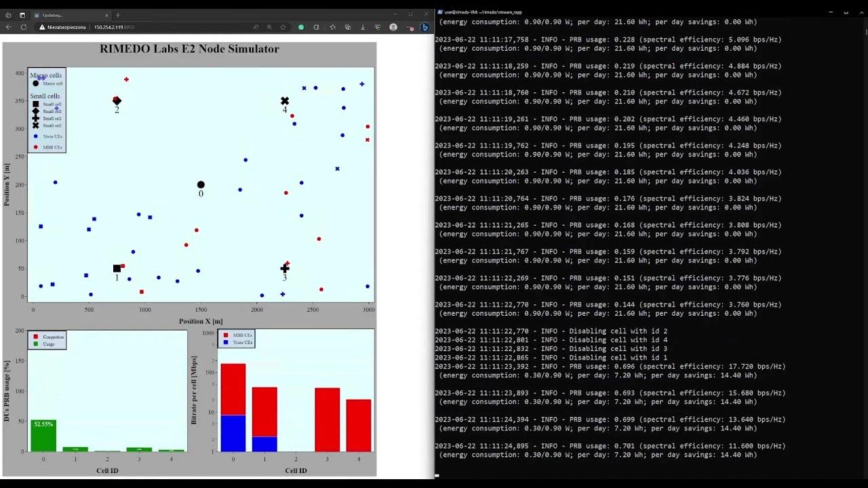Viewport: 868px width, 488px height.
Task: Open the user profile avatar
Action: pos(393,27)
